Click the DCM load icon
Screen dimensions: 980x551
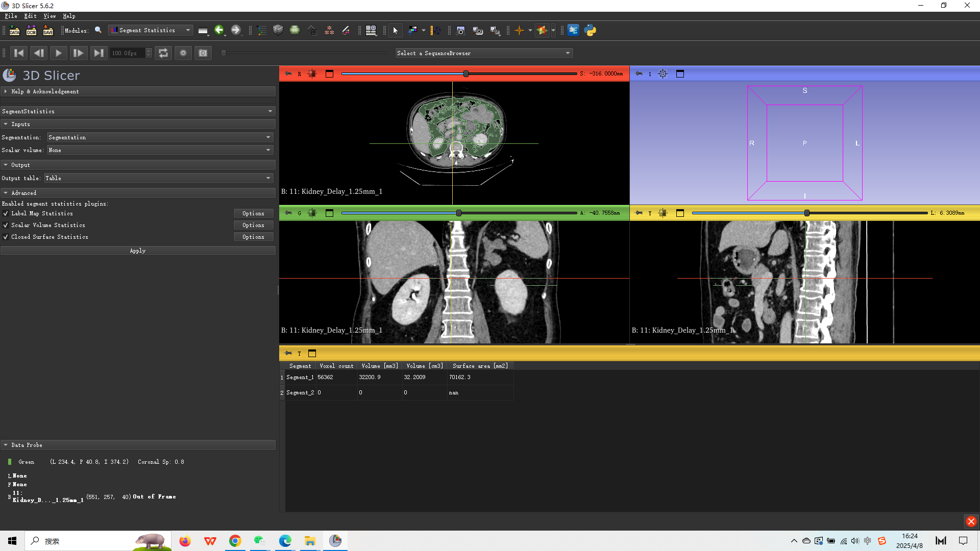[31, 31]
